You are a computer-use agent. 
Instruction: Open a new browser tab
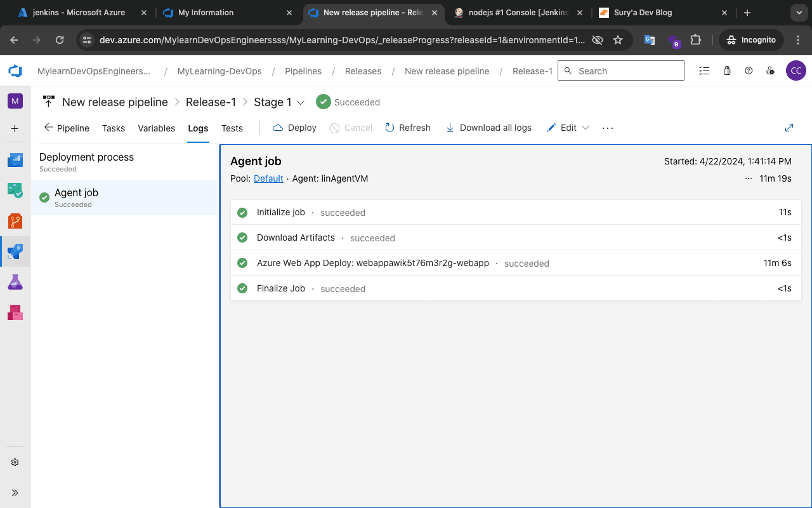(x=747, y=13)
